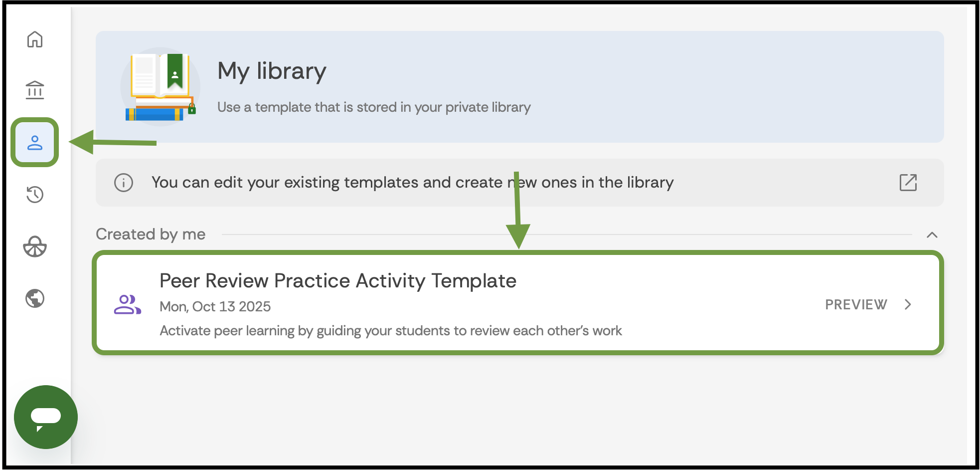Click the highlighted personal library icon
Viewport: 980px width, 470px height.
35,143
